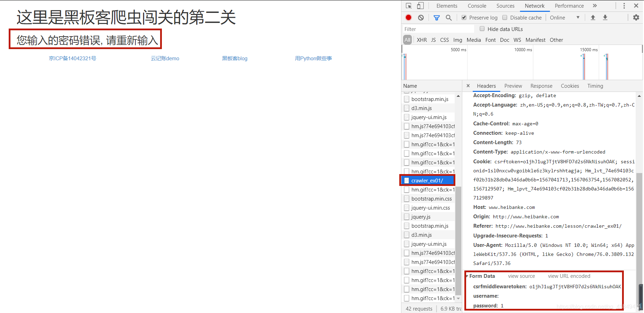The width and height of the screenshot is (644, 313).
Task: Activate the inspect element picker icon
Action: pos(409,6)
